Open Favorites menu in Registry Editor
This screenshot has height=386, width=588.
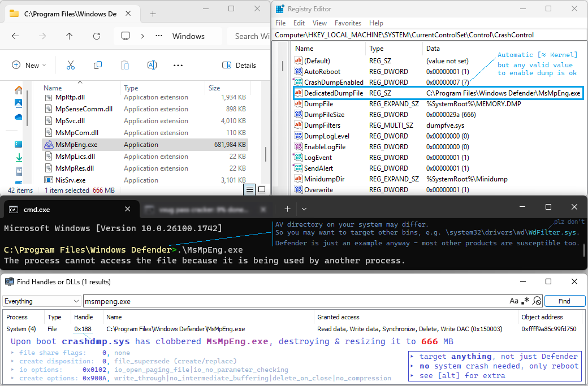pos(348,23)
